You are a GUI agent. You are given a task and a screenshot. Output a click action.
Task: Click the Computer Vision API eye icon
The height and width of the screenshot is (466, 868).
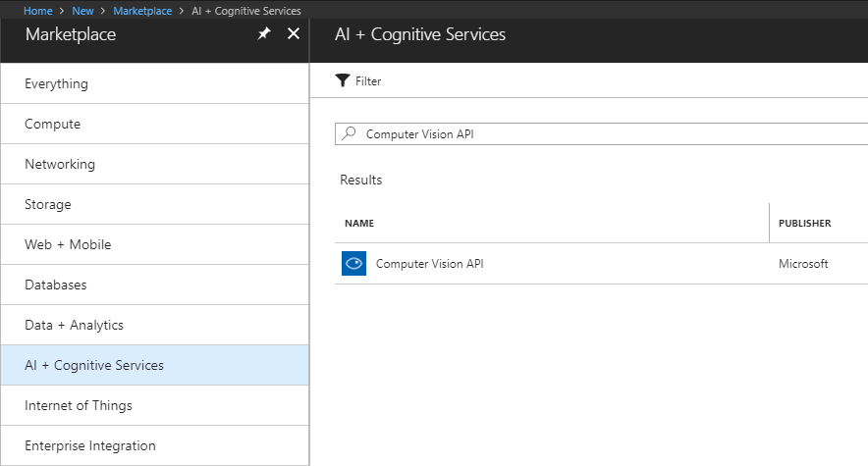[353, 264]
